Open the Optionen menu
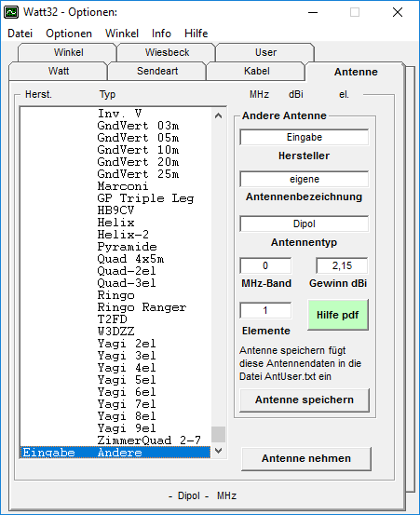Screen dimensions: 420x515 [x=69, y=34]
